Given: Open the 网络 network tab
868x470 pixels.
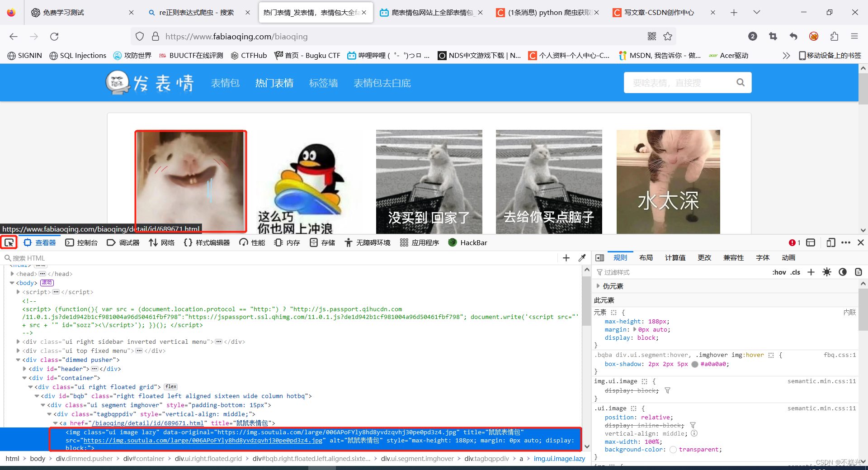Looking at the screenshot, I should point(162,243).
